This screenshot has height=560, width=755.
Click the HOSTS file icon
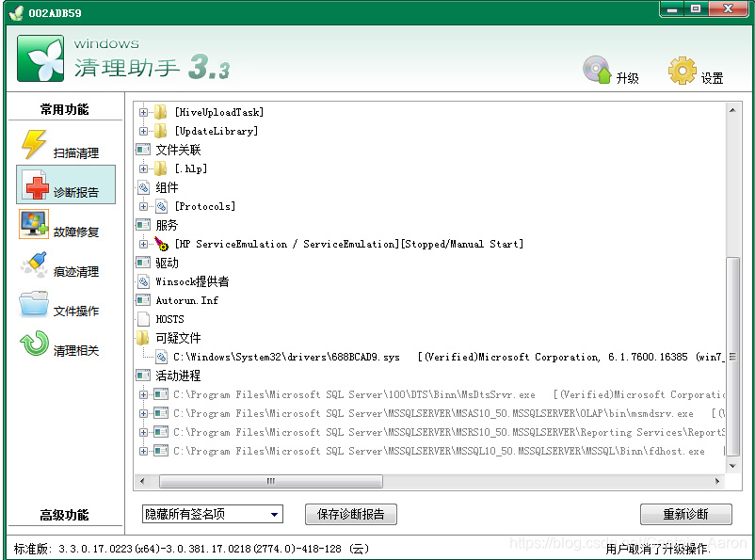143,319
